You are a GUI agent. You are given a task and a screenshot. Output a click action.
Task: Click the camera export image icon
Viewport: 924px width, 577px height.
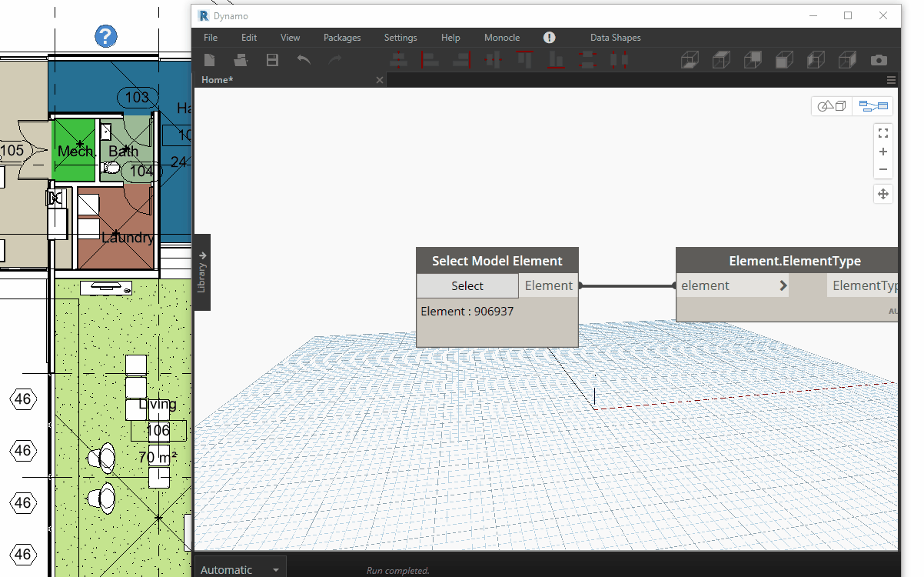[879, 60]
